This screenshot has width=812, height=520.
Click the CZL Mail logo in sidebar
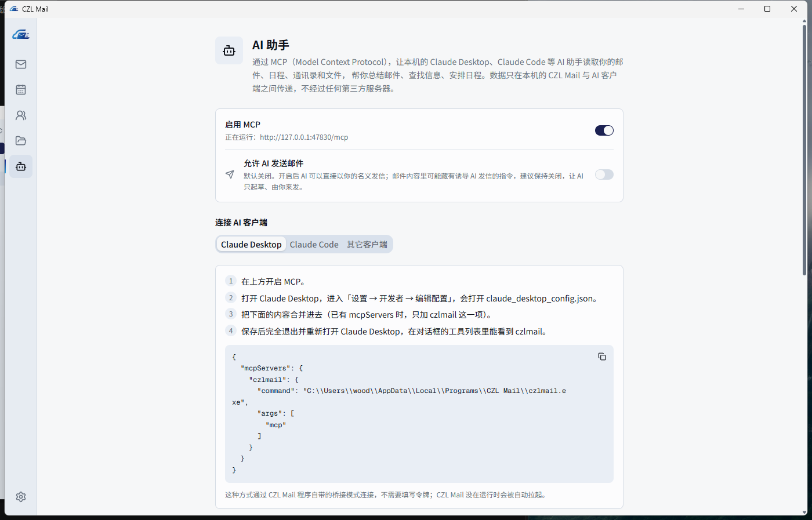pyautogui.click(x=21, y=35)
